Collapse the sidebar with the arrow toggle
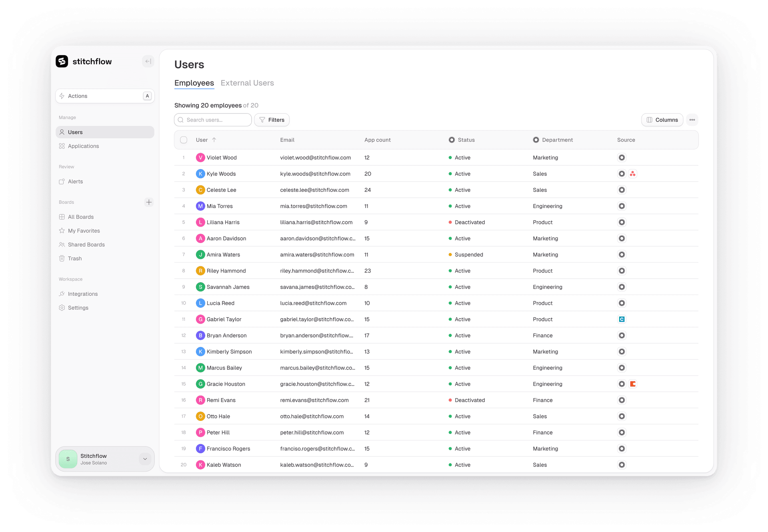This screenshot has width=768, height=532. pos(148,61)
